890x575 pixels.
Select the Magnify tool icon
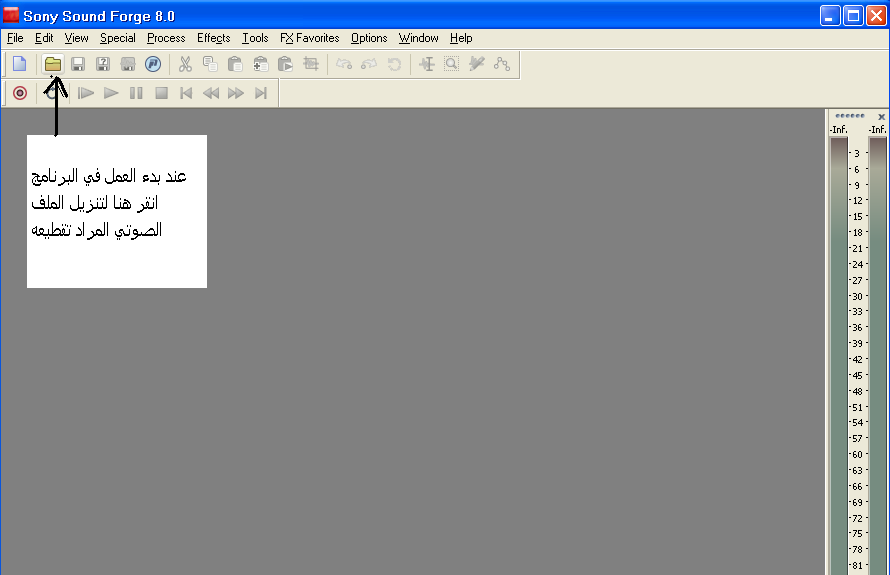[452, 64]
